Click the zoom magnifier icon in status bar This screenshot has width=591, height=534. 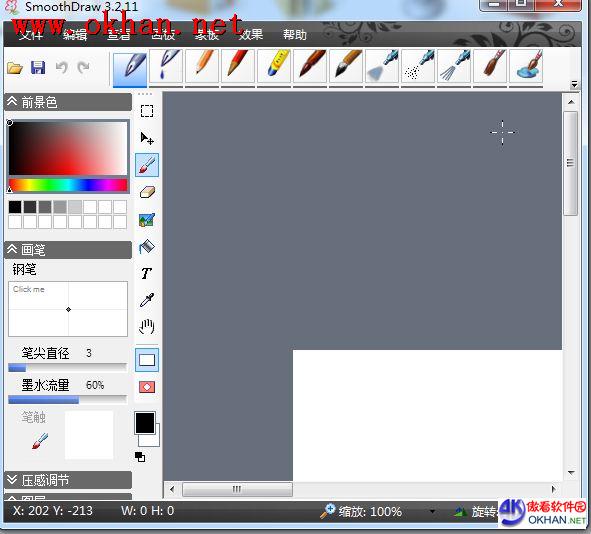point(328,511)
